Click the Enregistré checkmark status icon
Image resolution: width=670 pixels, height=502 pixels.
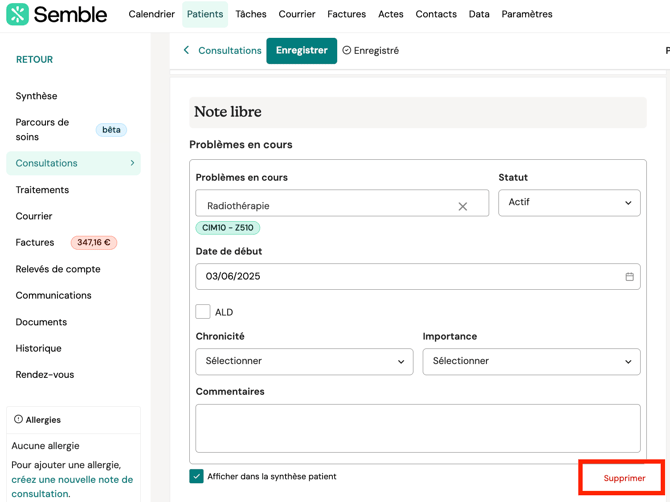347,50
